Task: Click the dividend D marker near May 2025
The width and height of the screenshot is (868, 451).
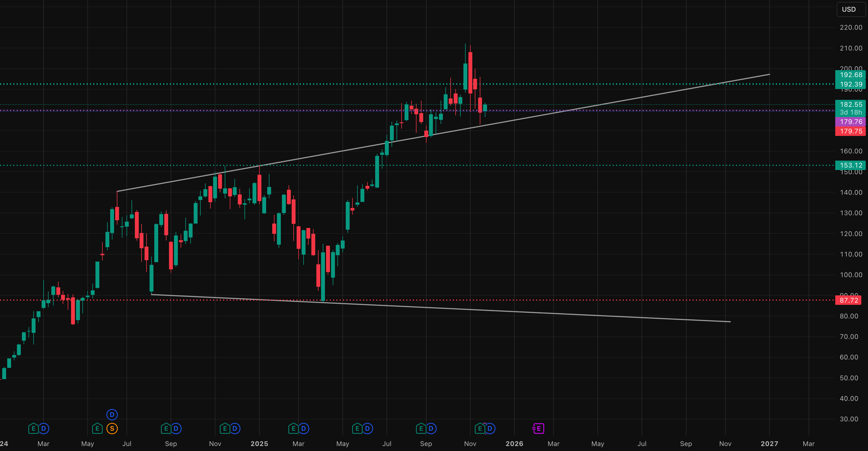Action: click(367, 429)
